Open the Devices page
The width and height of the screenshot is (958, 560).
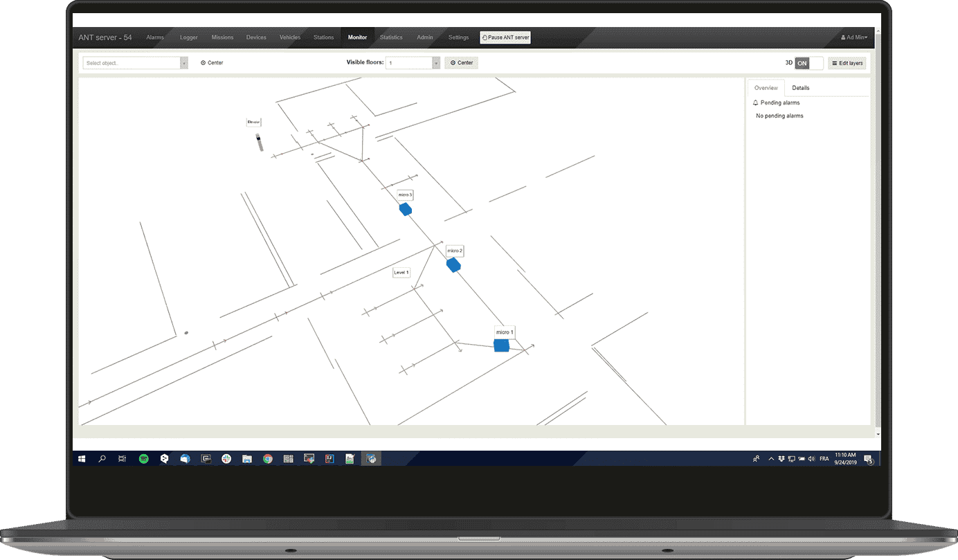coord(256,37)
